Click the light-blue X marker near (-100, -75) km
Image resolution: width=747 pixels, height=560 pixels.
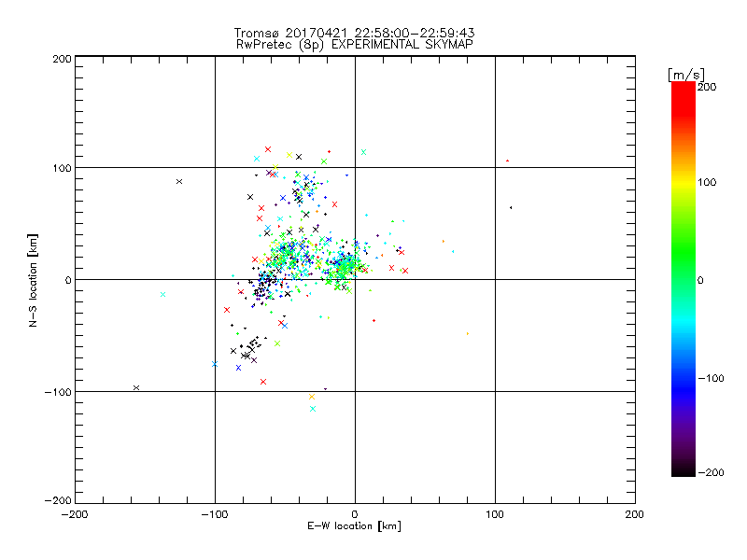pos(215,364)
